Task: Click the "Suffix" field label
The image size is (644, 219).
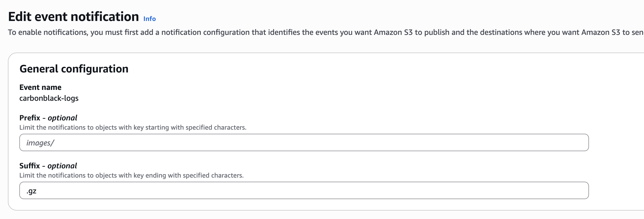Action: 29,166
